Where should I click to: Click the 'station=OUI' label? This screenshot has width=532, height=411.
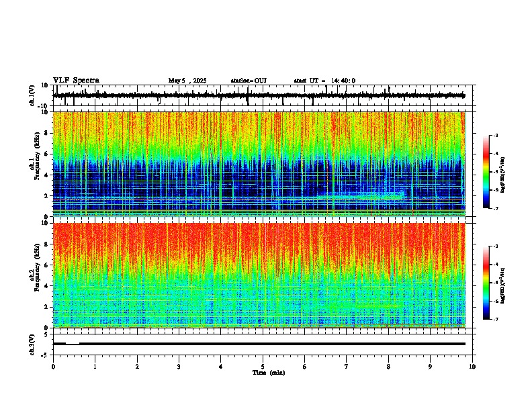click(249, 81)
